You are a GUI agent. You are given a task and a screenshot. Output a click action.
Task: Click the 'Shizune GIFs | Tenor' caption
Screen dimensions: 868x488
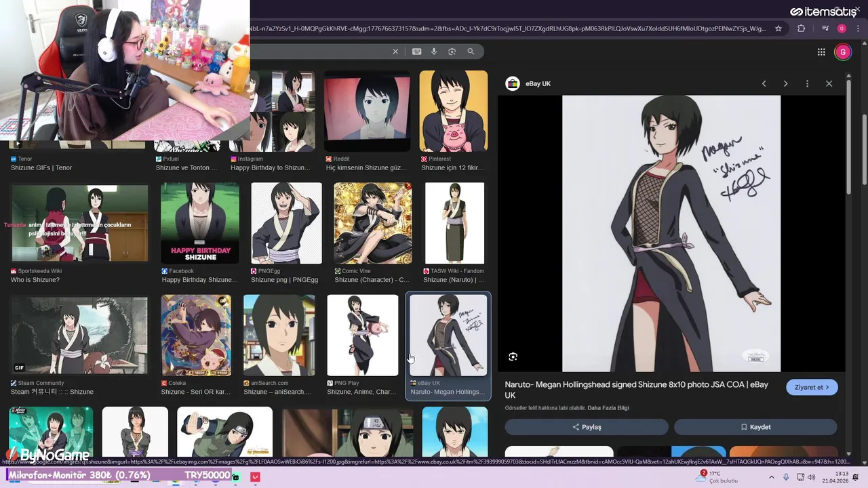41,168
